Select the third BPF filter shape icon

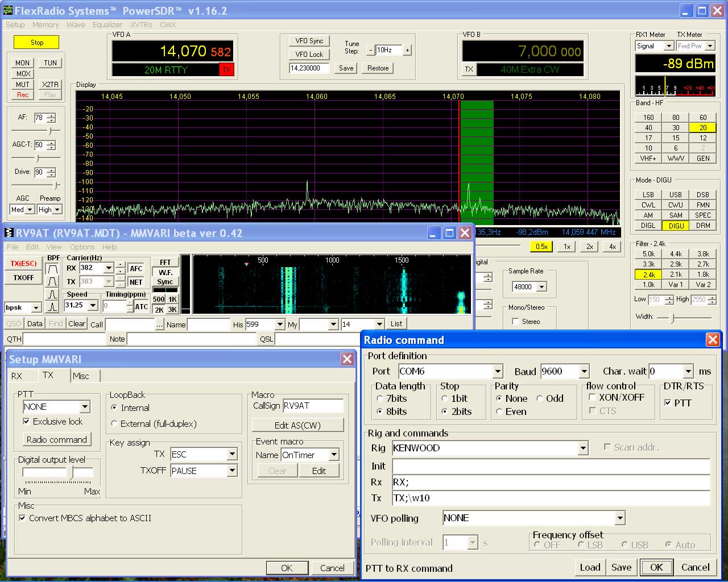52,294
